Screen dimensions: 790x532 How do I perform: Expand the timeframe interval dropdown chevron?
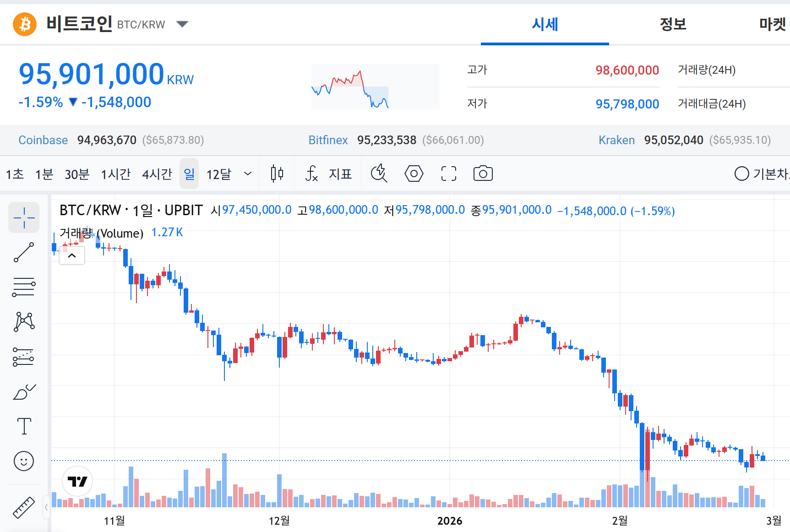248,174
